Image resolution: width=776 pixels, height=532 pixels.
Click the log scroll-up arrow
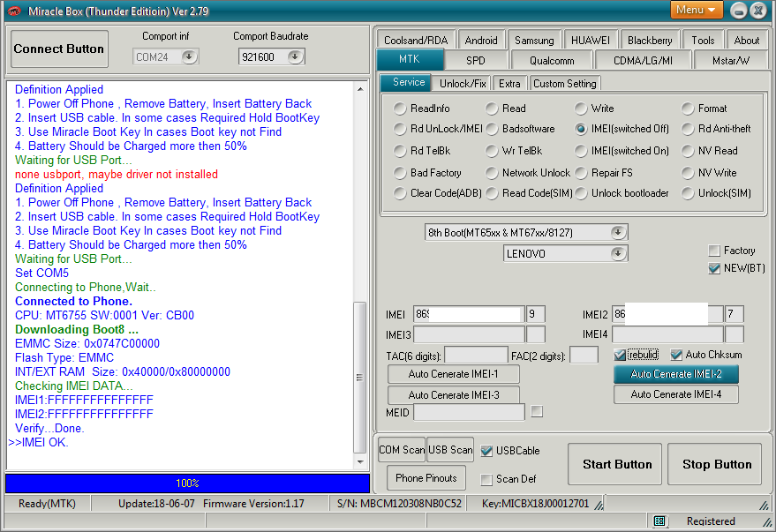click(x=360, y=89)
